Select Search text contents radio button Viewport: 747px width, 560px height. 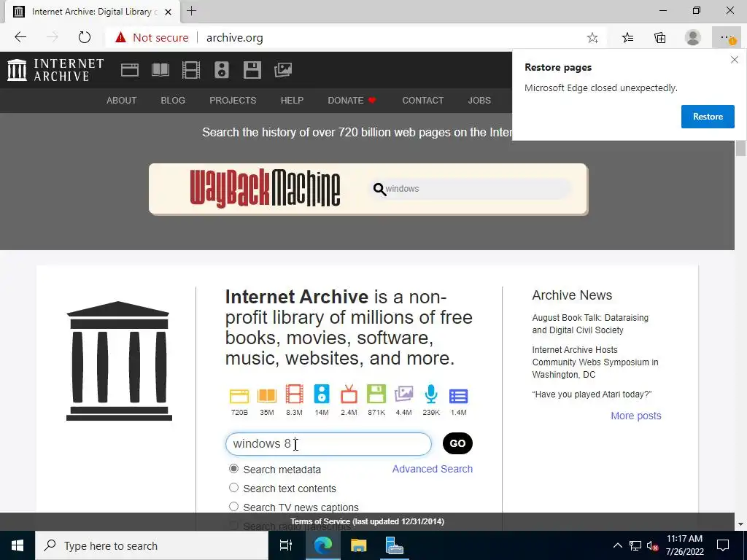coord(233,488)
